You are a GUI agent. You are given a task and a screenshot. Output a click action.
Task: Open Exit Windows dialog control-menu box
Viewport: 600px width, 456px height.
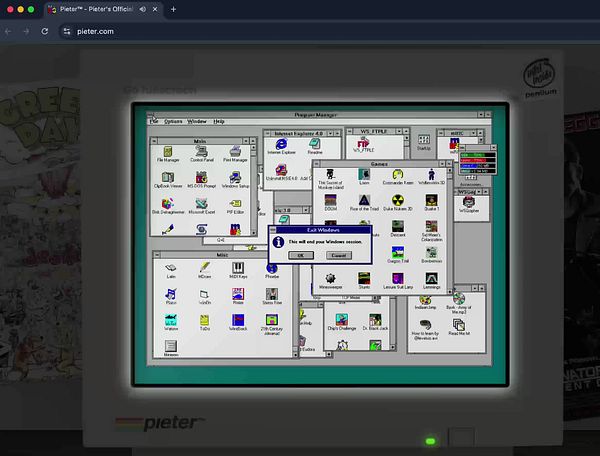[x=273, y=230]
